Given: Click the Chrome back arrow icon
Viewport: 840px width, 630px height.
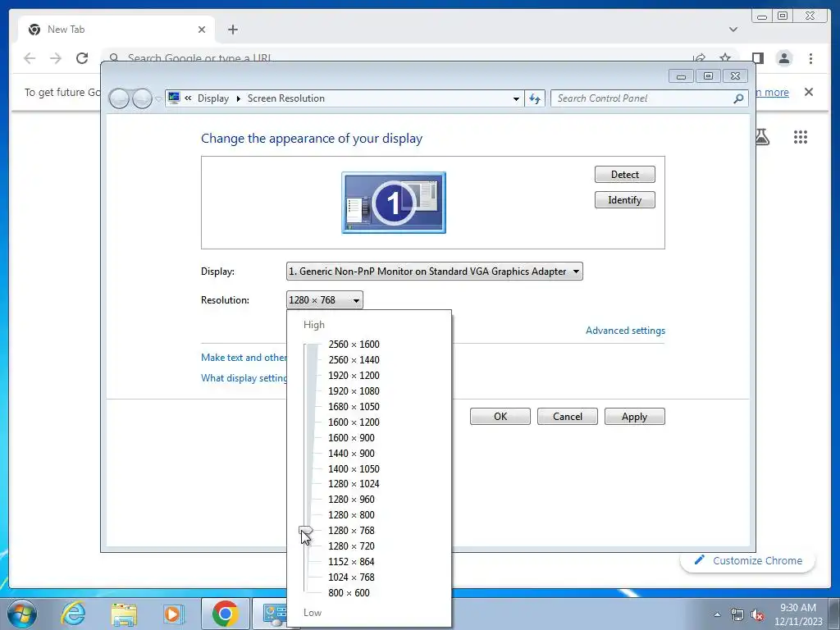Looking at the screenshot, I should click(30, 58).
